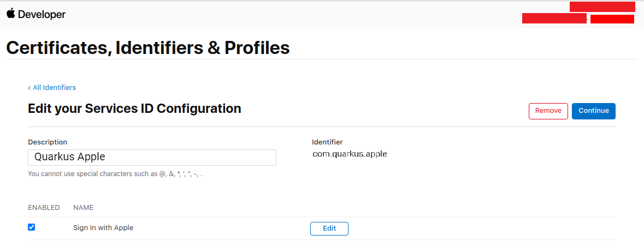The image size is (644, 247).
Task: Click the Identifier label
Action: pos(327,142)
